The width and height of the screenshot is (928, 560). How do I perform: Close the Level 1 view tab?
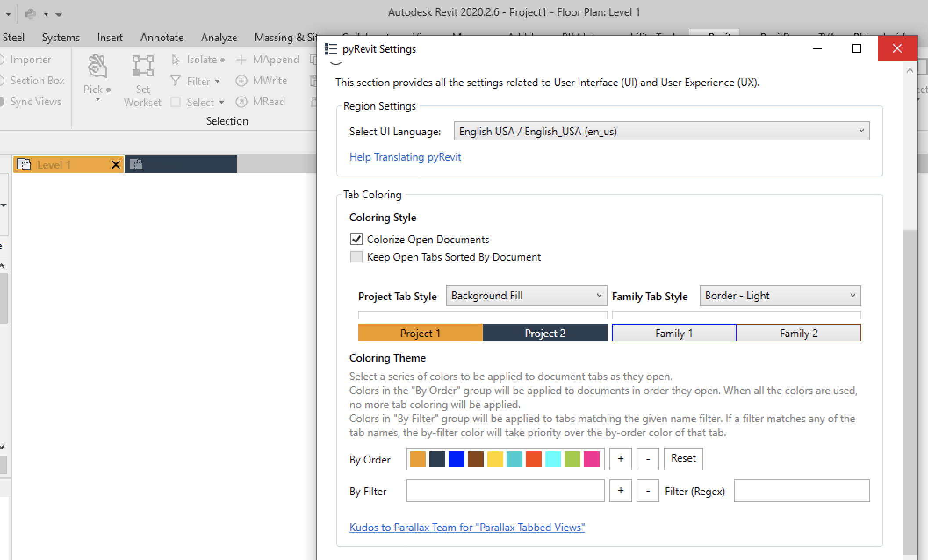click(116, 165)
